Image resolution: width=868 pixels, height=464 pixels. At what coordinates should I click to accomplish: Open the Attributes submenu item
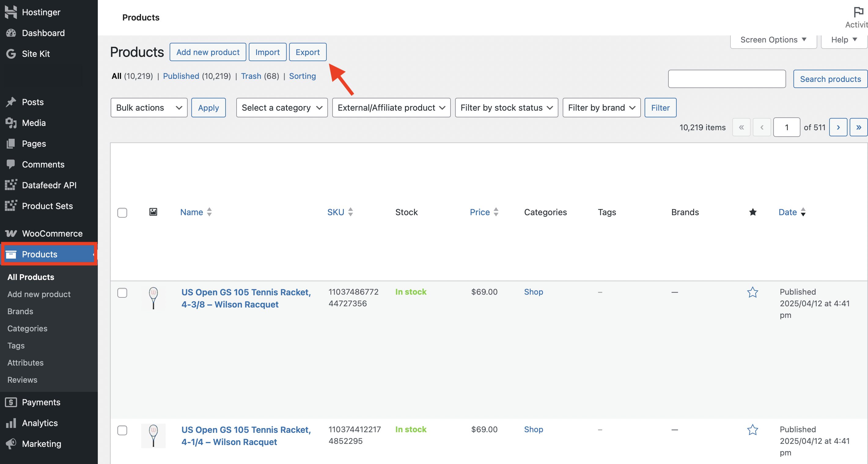pos(25,363)
